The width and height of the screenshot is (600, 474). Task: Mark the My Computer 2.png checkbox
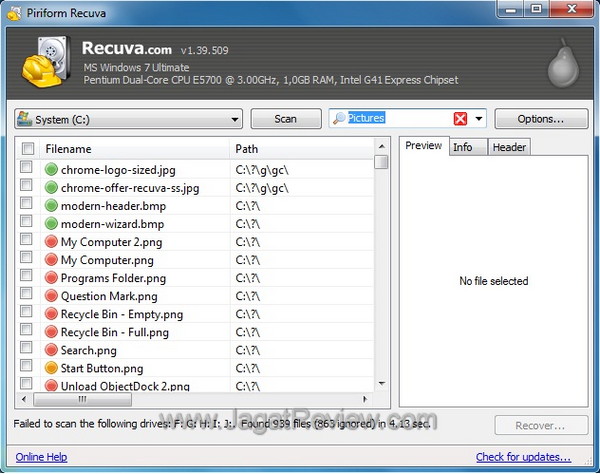(26, 239)
